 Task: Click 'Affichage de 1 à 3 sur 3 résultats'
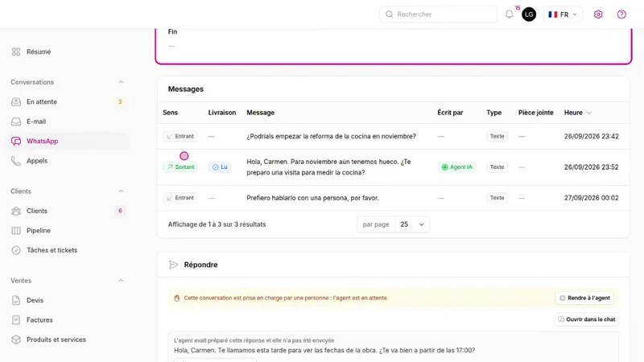click(x=217, y=224)
